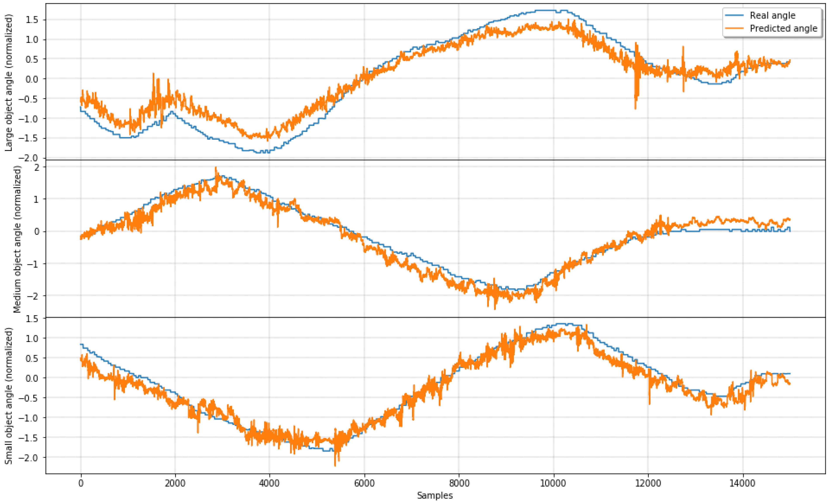Viewport: 830px width, 504px height.
Task: Click the x-axis tick label 4000
Action: click(269, 483)
